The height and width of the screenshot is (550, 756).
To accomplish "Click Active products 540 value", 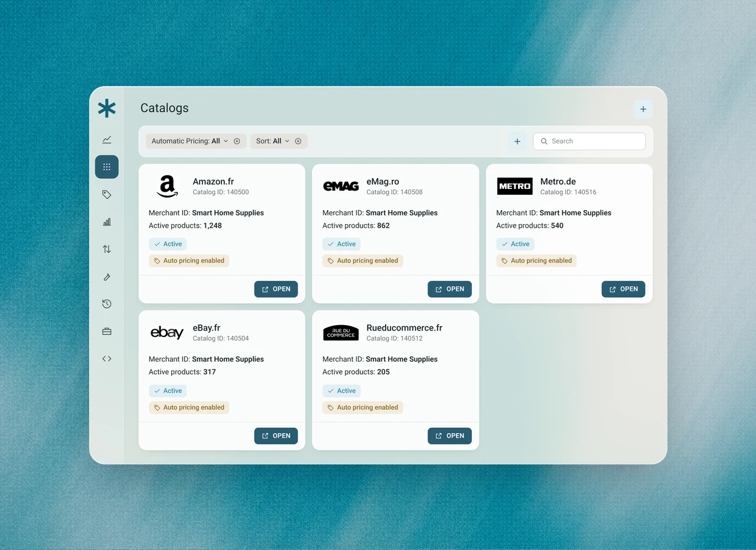I will click(557, 225).
